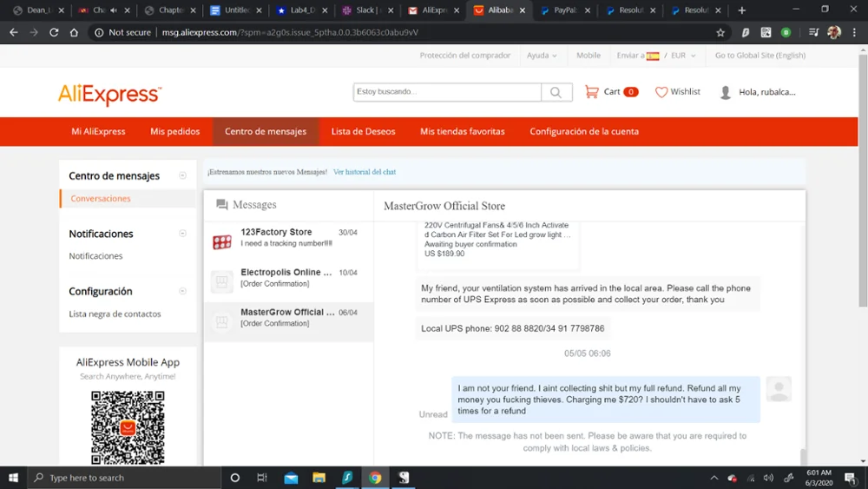Open Mis pedidos menu tab
Image resolution: width=868 pixels, height=489 pixels.
(x=175, y=131)
